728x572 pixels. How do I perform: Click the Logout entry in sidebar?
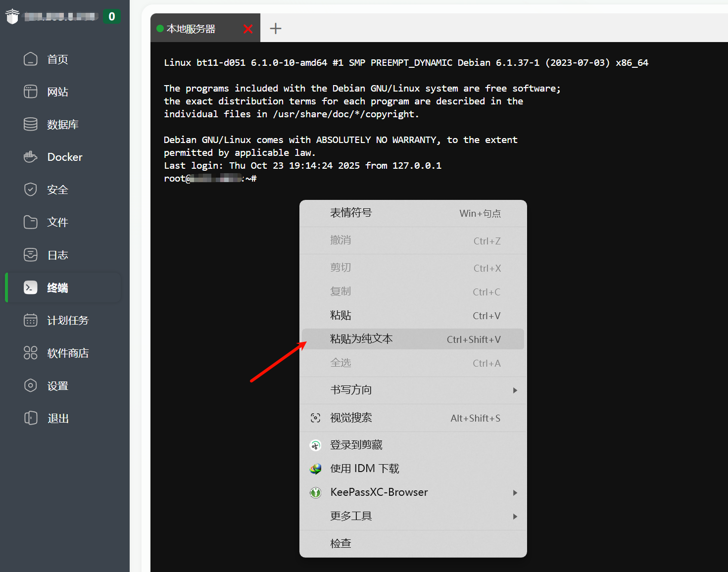[x=57, y=419]
